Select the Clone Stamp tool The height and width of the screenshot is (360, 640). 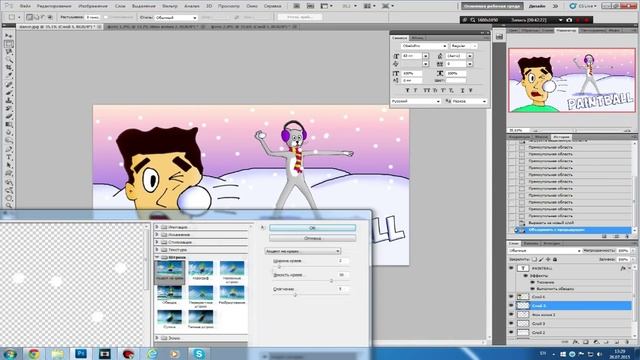coord(9,100)
